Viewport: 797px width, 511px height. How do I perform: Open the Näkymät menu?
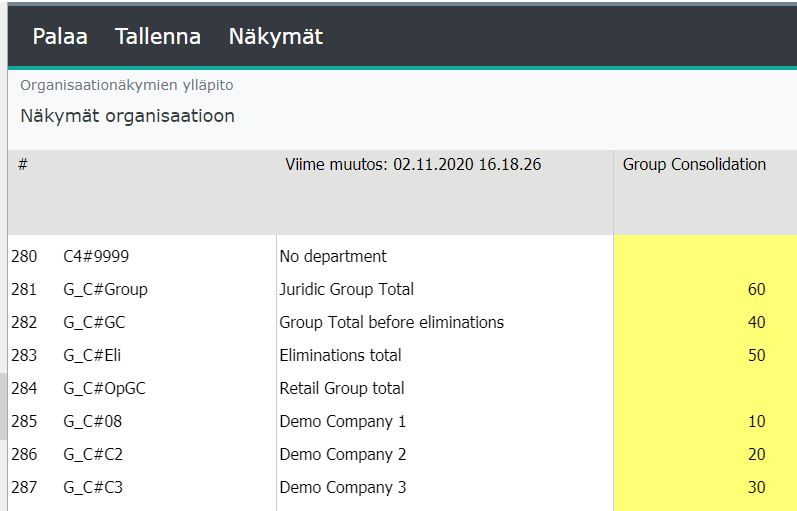click(x=275, y=37)
